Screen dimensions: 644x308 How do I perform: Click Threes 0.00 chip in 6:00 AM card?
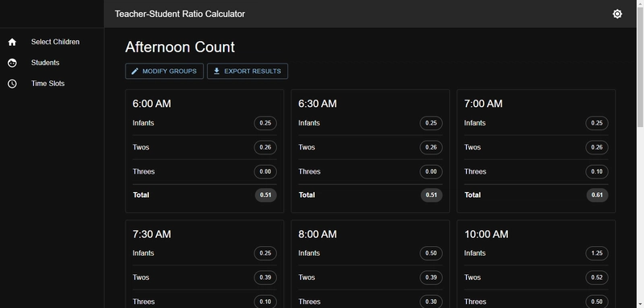click(x=266, y=171)
